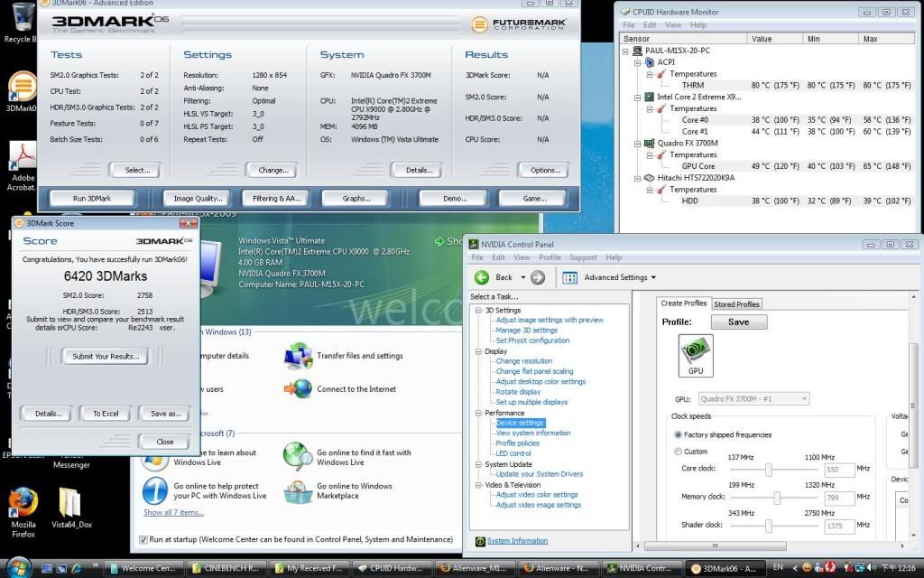Image resolution: width=924 pixels, height=578 pixels.
Task: Click the Windows Live search globe icon
Action: [x=298, y=457]
